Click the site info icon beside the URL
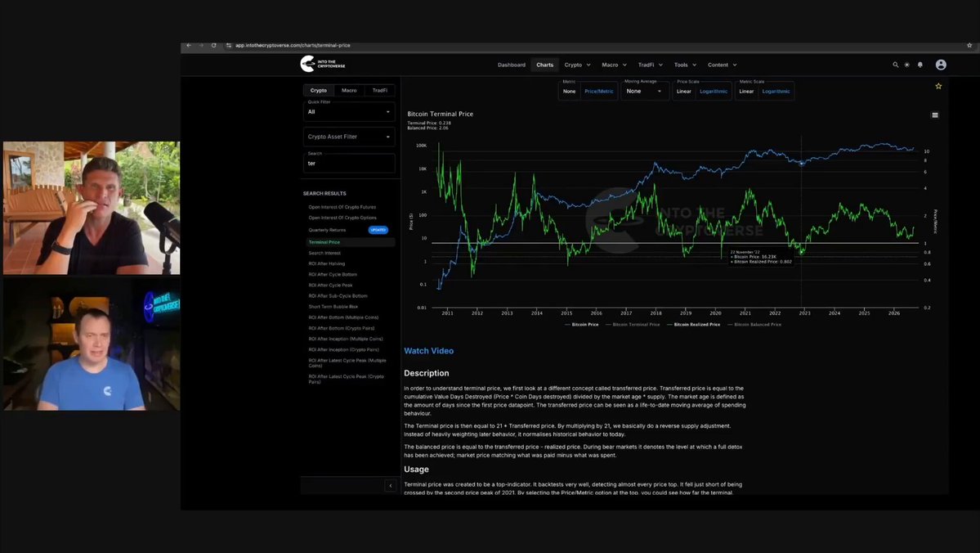 click(x=229, y=45)
